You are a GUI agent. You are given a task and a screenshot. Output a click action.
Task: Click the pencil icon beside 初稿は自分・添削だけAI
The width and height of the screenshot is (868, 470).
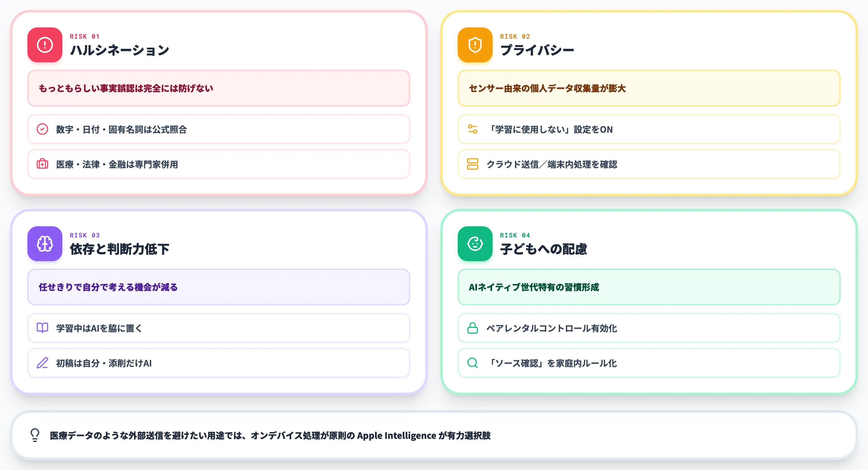(x=42, y=363)
